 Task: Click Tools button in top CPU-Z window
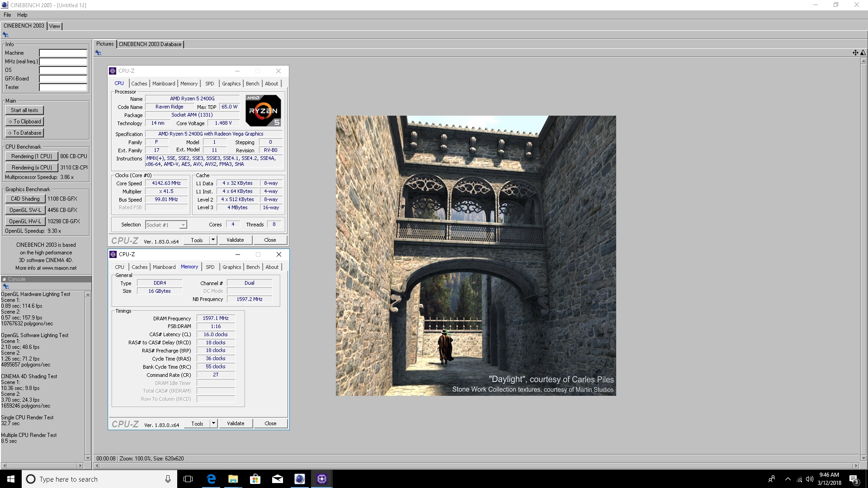tap(197, 240)
